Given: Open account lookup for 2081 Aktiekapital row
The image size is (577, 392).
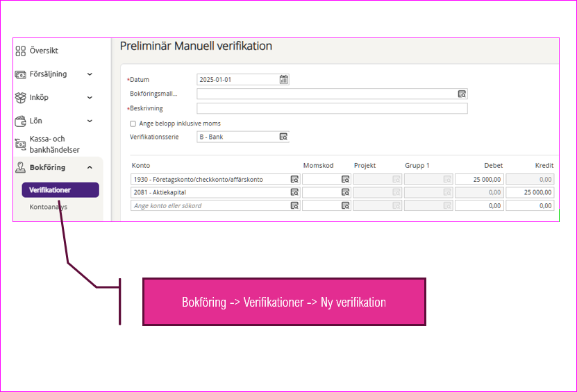Looking at the screenshot, I should (x=295, y=192).
